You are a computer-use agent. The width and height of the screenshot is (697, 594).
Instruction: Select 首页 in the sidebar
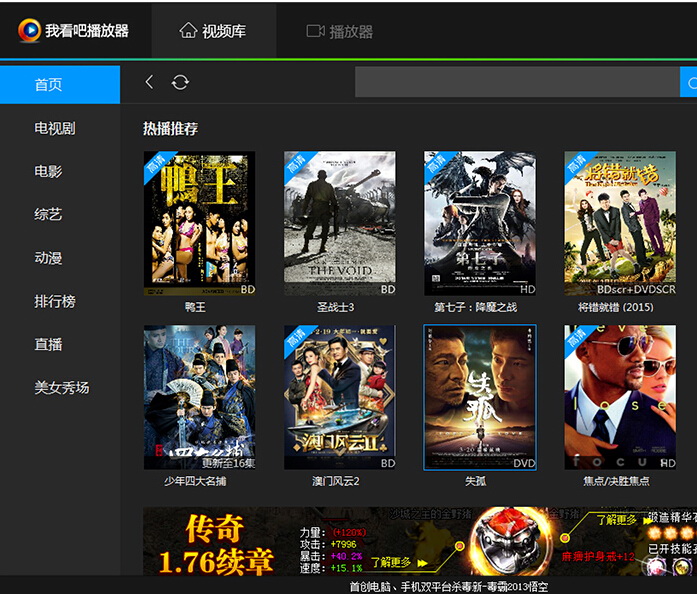[60, 84]
